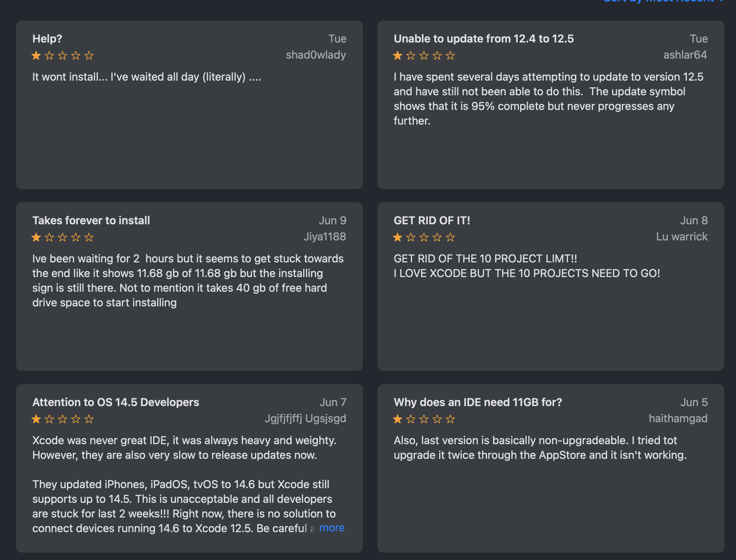Click the filled star on "Takes forever to install"
Image resolution: width=736 pixels, height=560 pixels.
pyautogui.click(x=36, y=237)
